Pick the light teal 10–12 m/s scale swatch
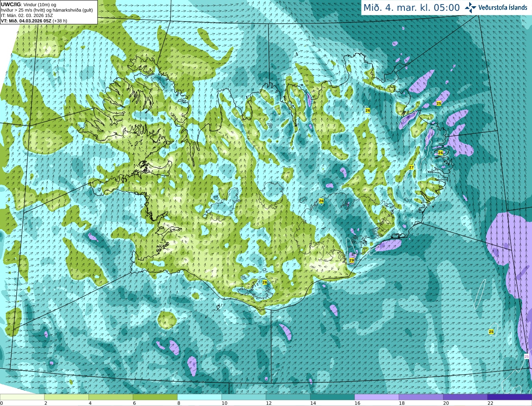 (x=244, y=397)
